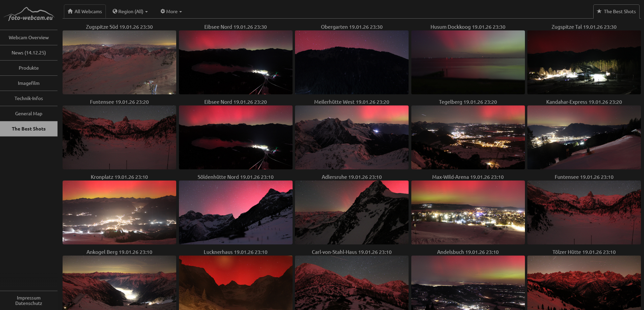
Task: Click the star icon in Best Shots tab
Action: (599, 11)
